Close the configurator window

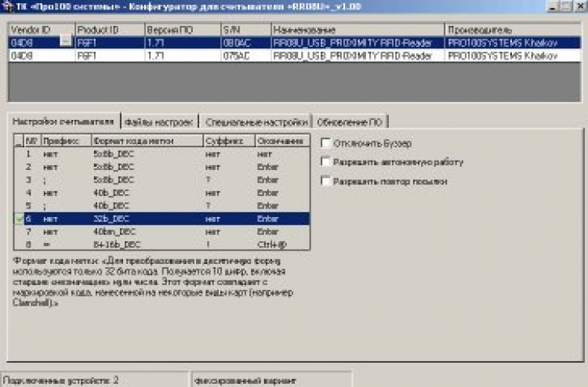[x=579, y=6]
